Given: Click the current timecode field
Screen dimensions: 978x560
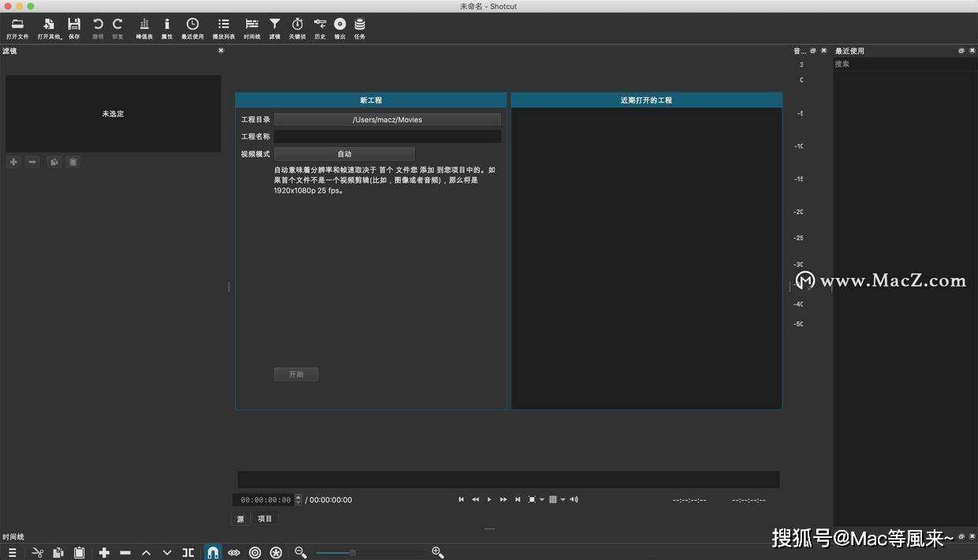Looking at the screenshot, I should [x=263, y=500].
